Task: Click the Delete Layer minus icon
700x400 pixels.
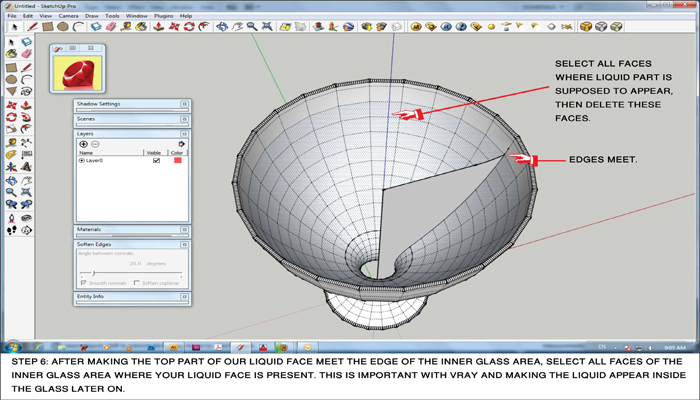Action: pyautogui.click(x=96, y=144)
